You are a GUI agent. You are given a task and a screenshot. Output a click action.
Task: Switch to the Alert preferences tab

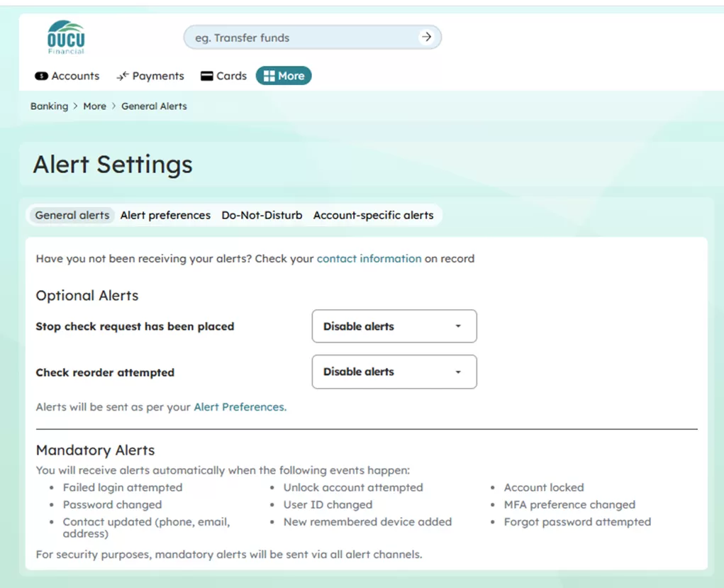click(x=165, y=215)
